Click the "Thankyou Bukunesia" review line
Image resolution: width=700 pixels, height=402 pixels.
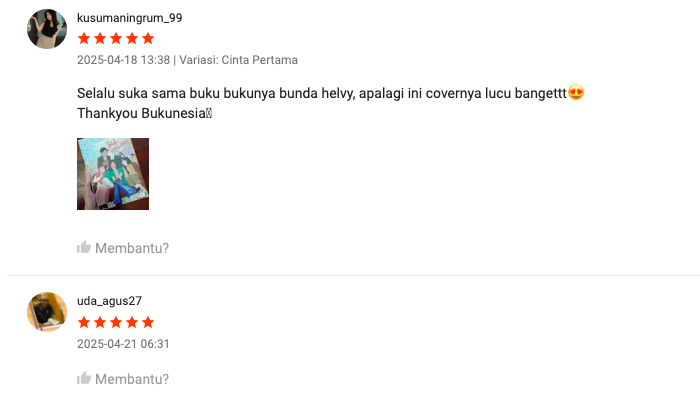click(x=142, y=112)
